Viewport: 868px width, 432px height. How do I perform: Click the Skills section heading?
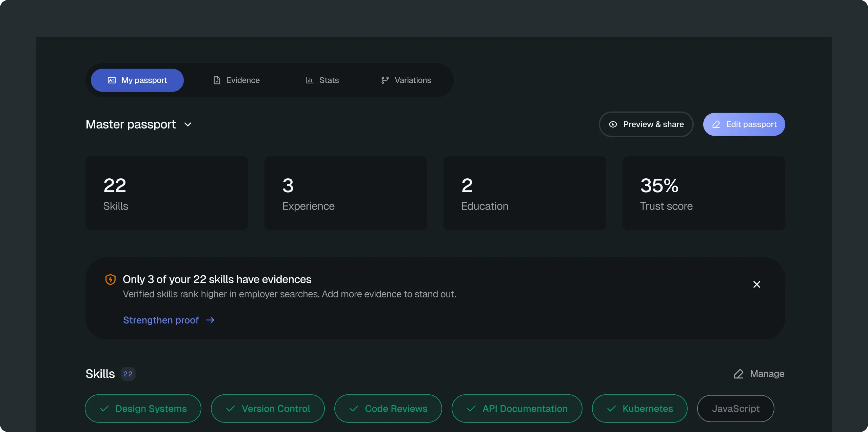[x=100, y=374]
